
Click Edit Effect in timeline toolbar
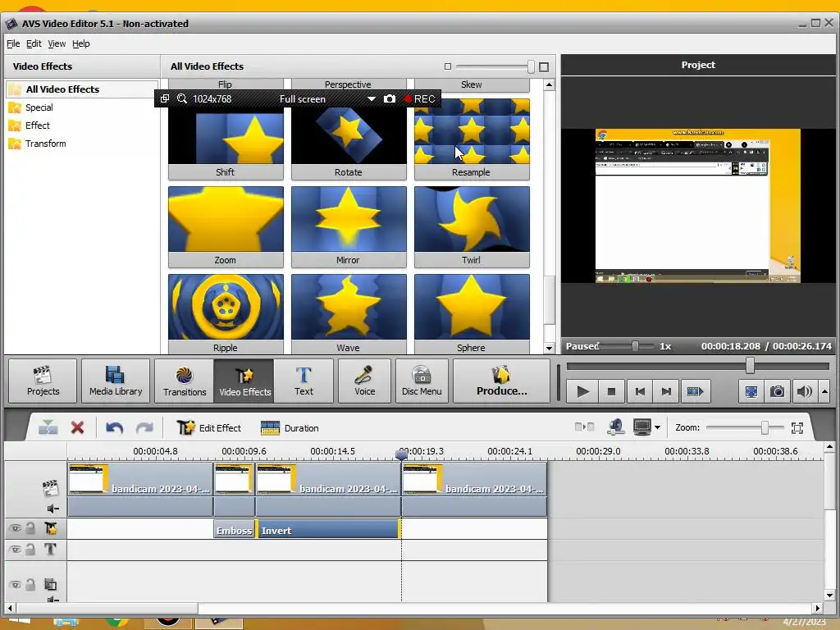209,427
